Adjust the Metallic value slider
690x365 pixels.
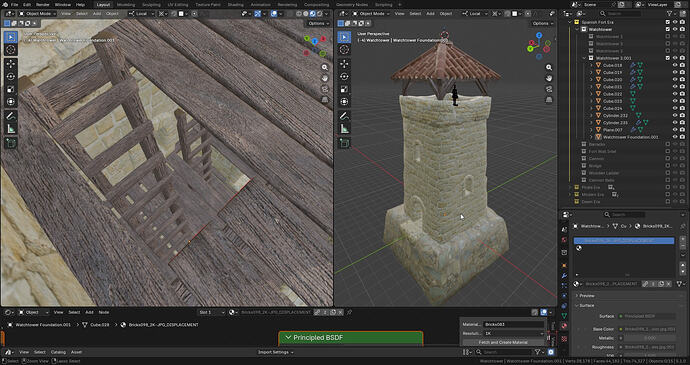650,338
